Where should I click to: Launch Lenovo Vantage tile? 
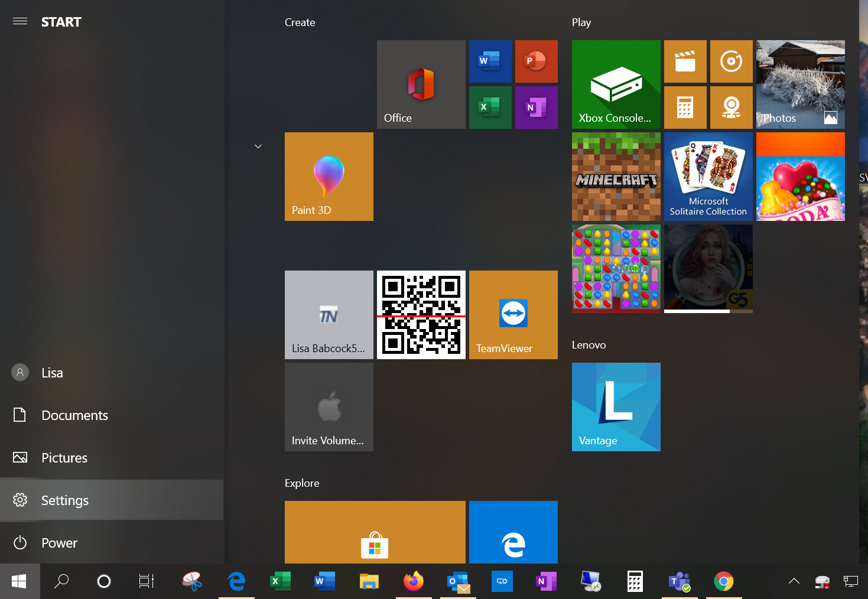[616, 407]
